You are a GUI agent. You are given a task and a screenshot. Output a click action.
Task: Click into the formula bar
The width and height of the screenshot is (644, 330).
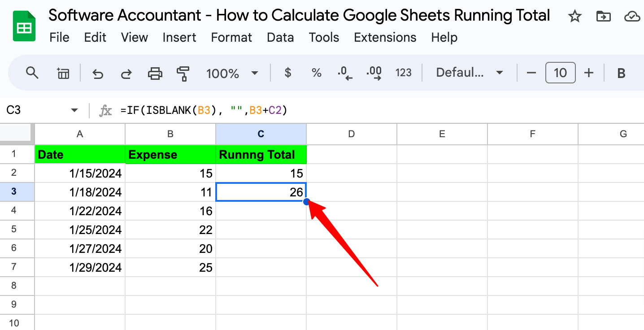(381, 110)
